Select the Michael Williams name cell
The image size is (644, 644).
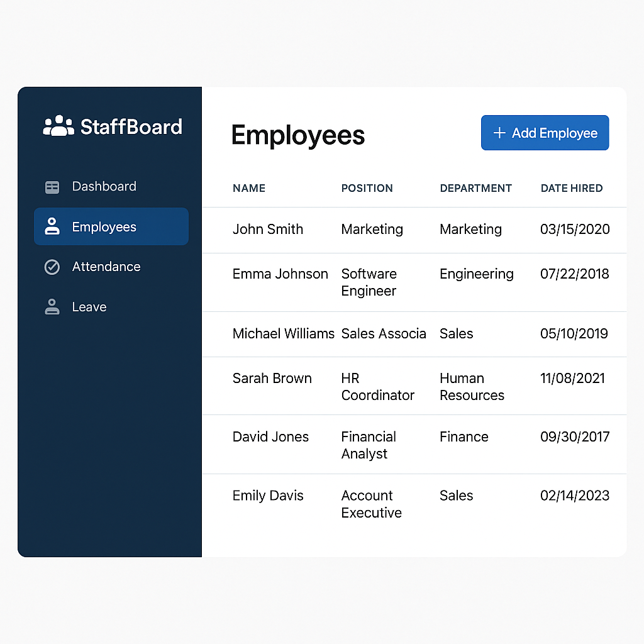tap(283, 334)
